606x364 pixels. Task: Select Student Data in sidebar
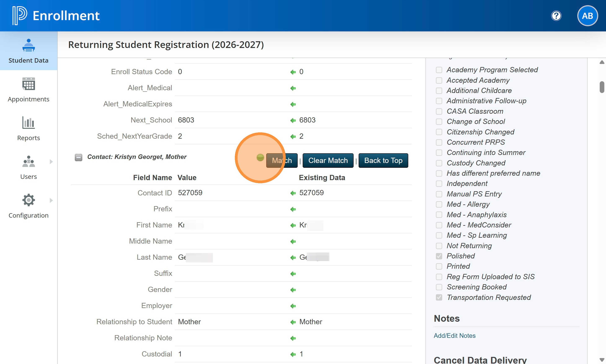coord(28,51)
